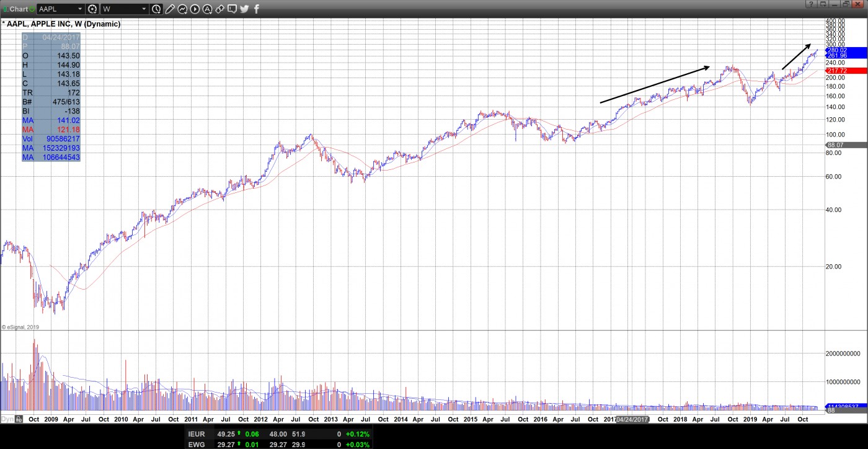
Task: Share chart via Twitter icon
Action: pyautogui.click(x=244, y=9)
